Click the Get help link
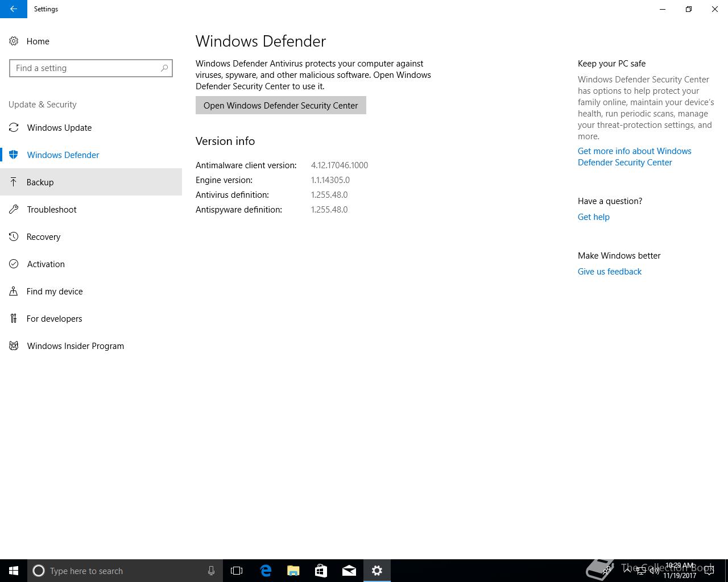 click(x=594, y=217)
